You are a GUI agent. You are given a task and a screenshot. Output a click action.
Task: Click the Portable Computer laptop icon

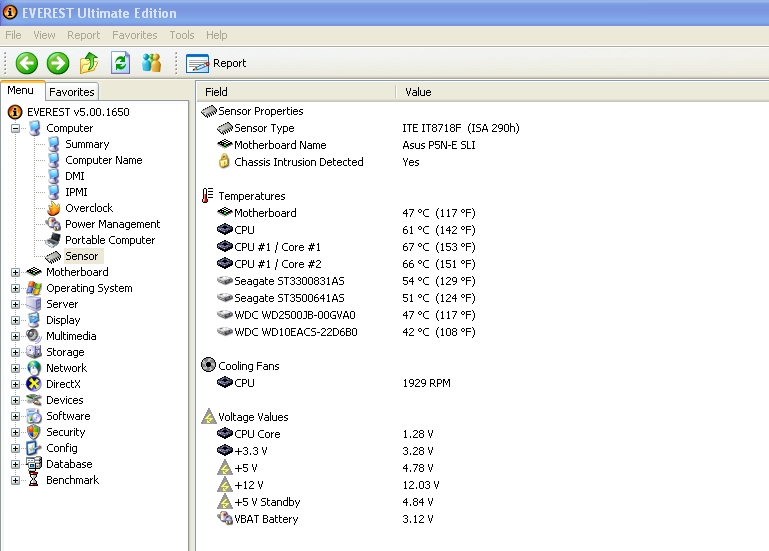pos(53,240)
